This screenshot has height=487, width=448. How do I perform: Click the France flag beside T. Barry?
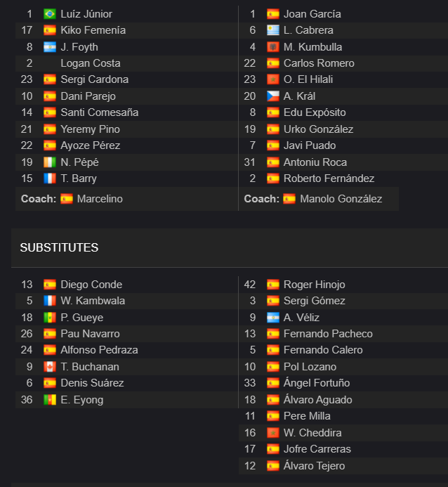pyautogui.click(x=50, y=178)
